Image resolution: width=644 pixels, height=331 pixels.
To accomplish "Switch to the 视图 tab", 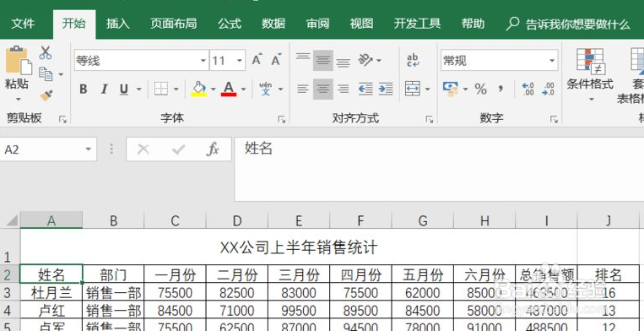I will click(x=361, y=24).
